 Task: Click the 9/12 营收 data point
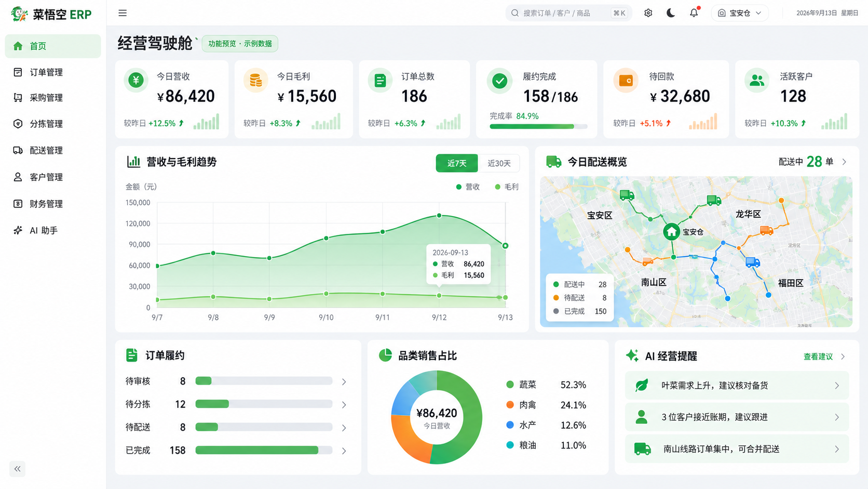click(x=439, y=215)
